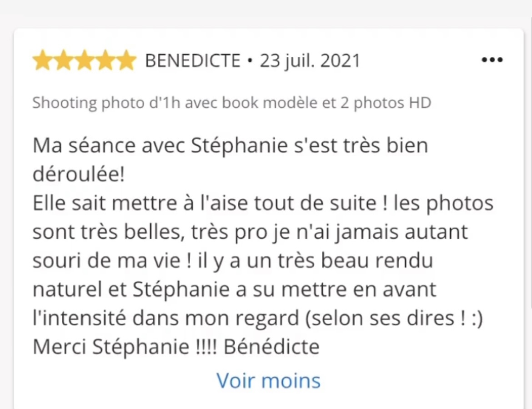532x409 pixels.
Task: Click the line starting sont très belles
Action: click(x=250, y=232)
